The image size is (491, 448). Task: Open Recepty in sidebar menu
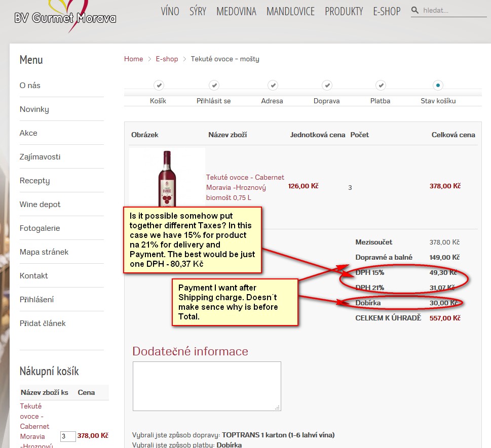point(34,181)
